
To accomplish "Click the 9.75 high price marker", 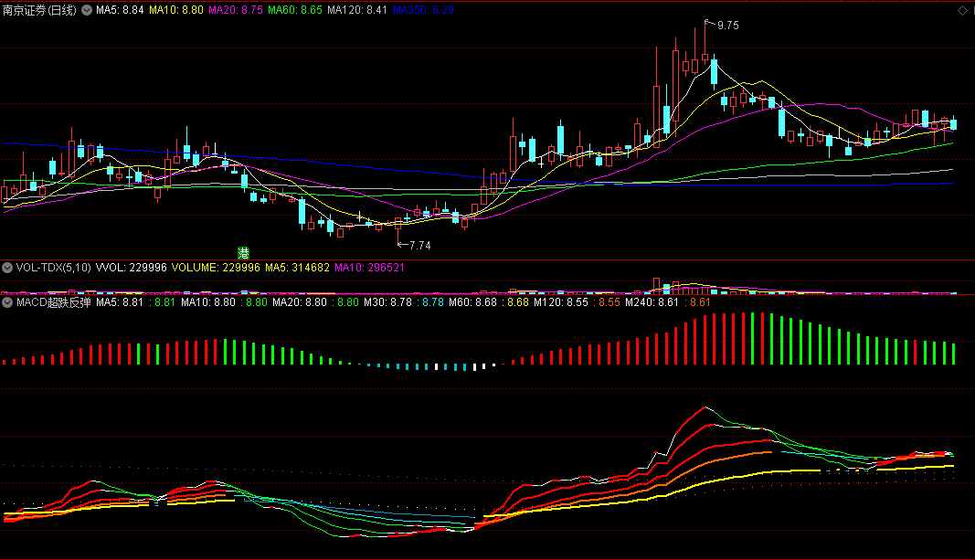I will [727, 26].
